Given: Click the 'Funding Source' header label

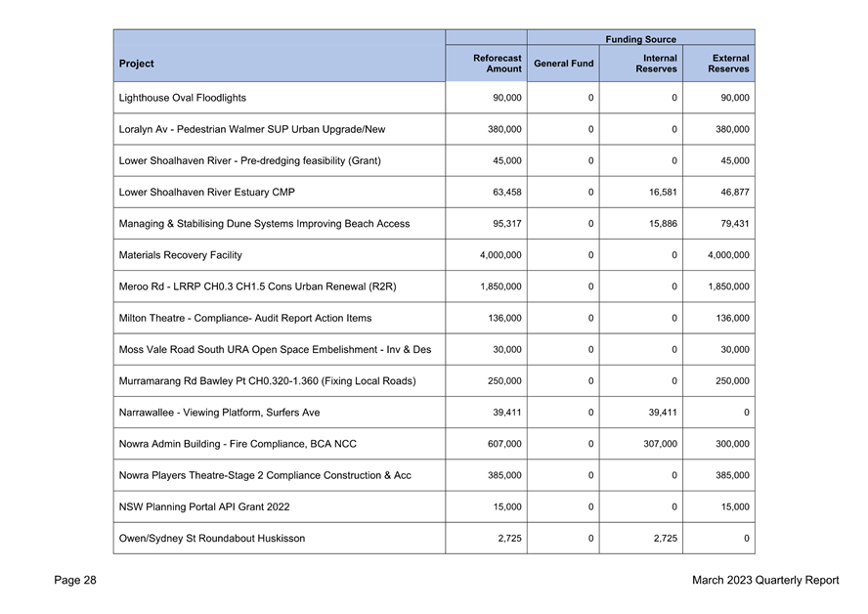Looking at the screenshot, I should 640,39.
